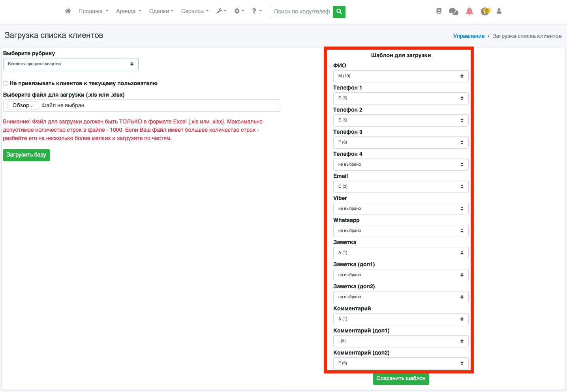The image size is (567, 392).
Task: Click the 'Обзор...' file browse button
Action: pos(23,105)
